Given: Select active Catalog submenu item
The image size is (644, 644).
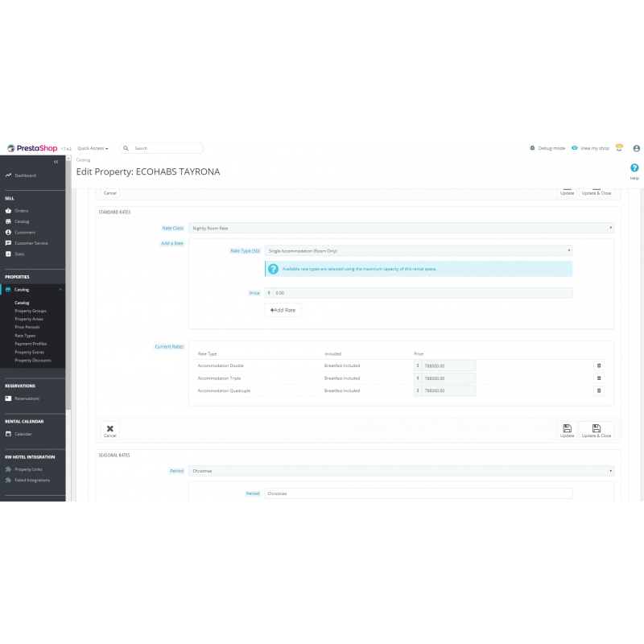Looking at the screenshot, I should [x=22, y=303].
